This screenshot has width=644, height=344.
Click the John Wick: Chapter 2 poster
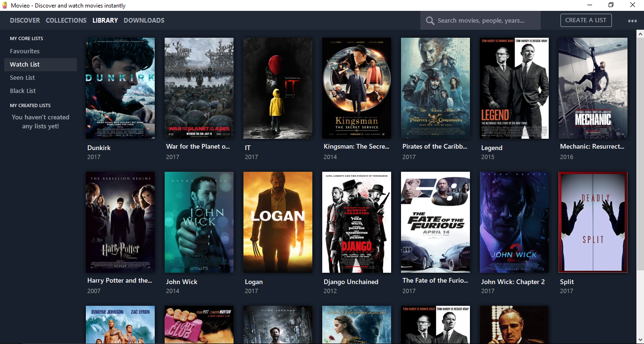[514, 222]
